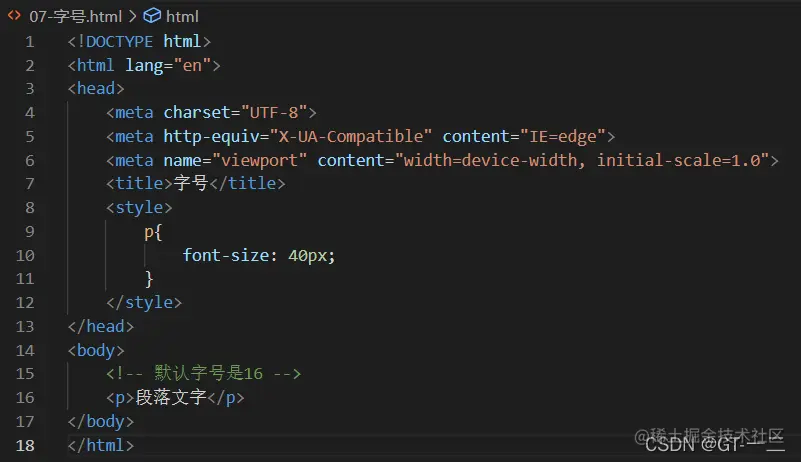Click the opening head tag on line 3
This screenshot has width=801, height=462.
click(96, 88)
